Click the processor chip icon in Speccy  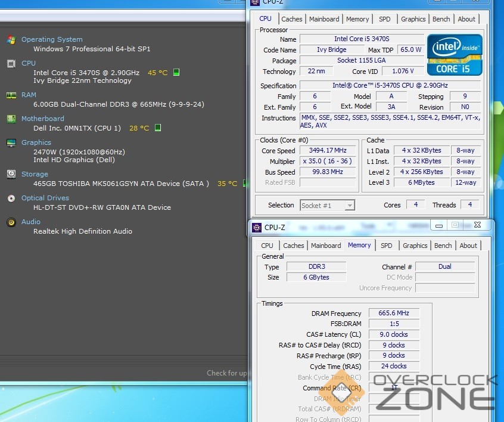click(11, 64)
